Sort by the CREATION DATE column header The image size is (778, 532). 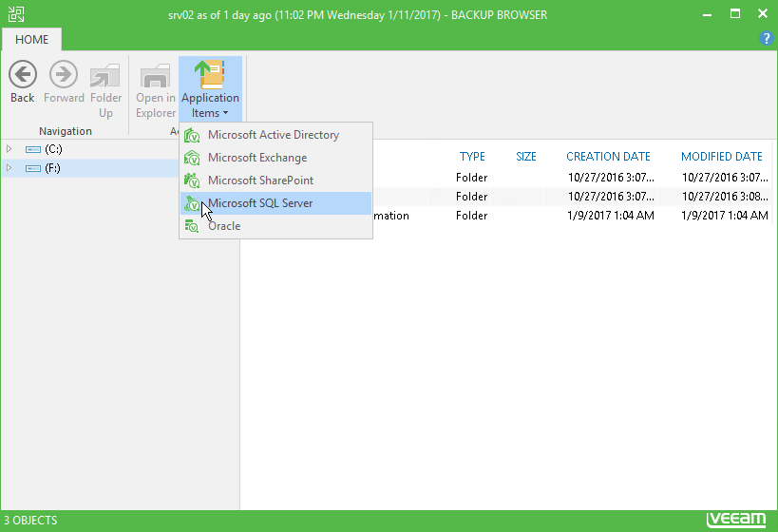point(608,157)
